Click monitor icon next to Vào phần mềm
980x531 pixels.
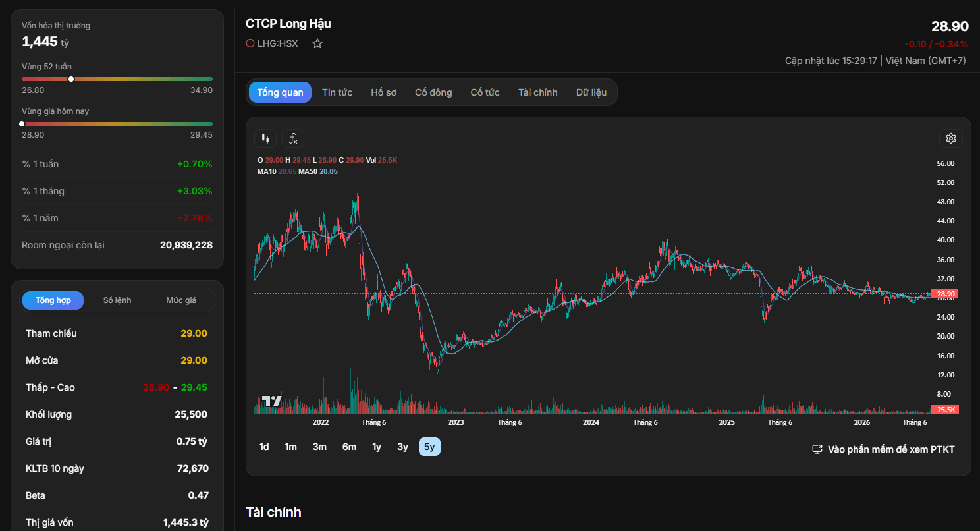tap(817, 449)
